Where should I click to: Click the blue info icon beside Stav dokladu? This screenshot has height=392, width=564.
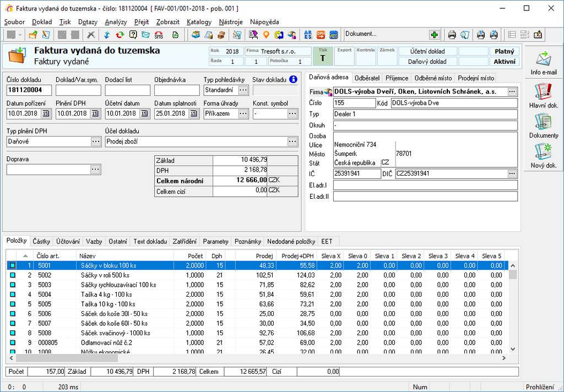click(x=293, y=79)
